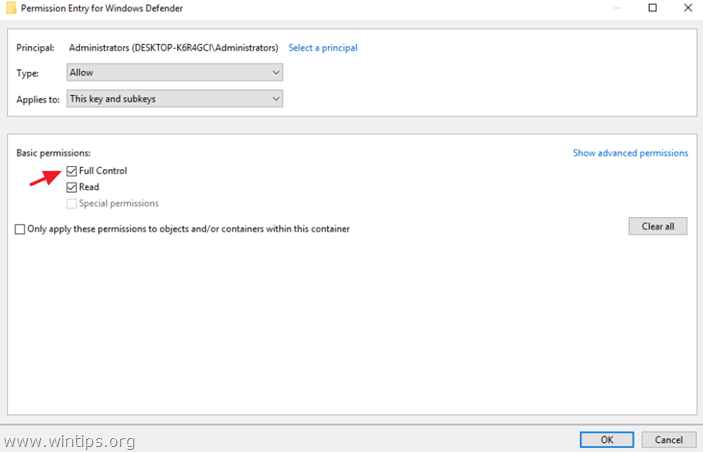Maximize the Permission Entry window

(x=653, y=8)
